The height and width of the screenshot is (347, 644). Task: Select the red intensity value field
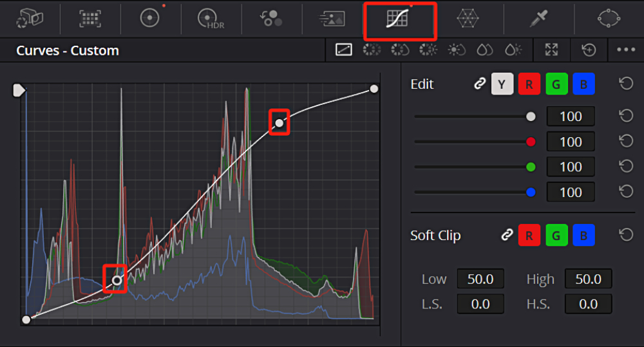[x=571, y=142]
